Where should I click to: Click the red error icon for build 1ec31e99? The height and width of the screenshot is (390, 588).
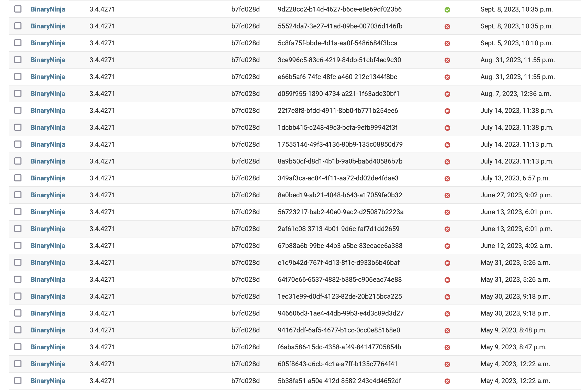point(447,296)
